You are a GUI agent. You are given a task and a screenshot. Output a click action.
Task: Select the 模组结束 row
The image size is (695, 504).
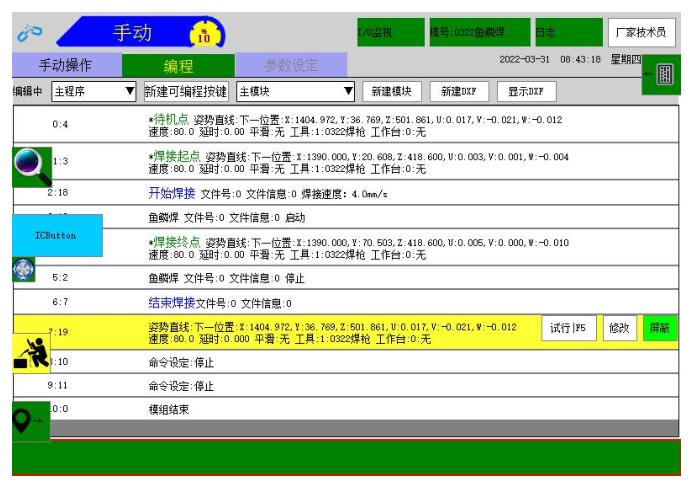click(x=346, y=409)
